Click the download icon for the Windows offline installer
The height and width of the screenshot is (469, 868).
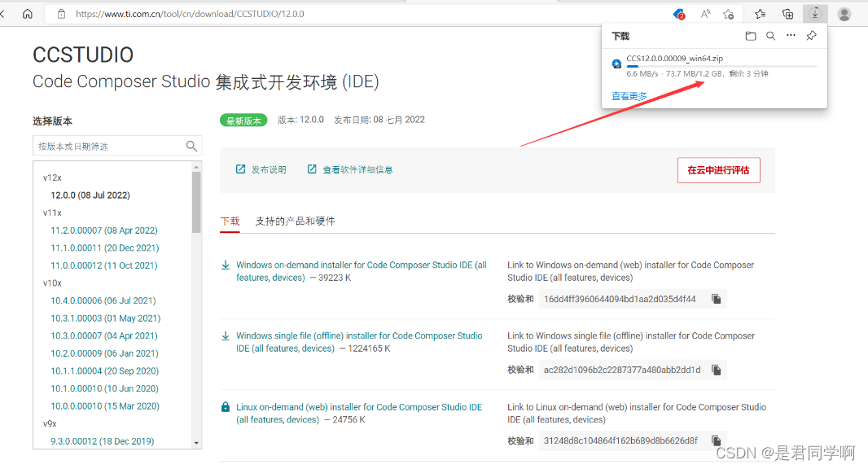[226, 336]
